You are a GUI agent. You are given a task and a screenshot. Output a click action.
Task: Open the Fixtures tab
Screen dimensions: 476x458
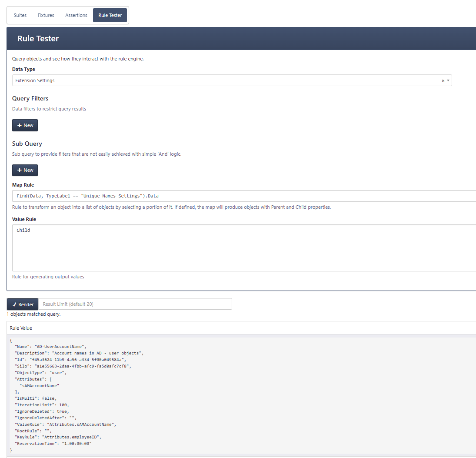[x=46, y=15]
